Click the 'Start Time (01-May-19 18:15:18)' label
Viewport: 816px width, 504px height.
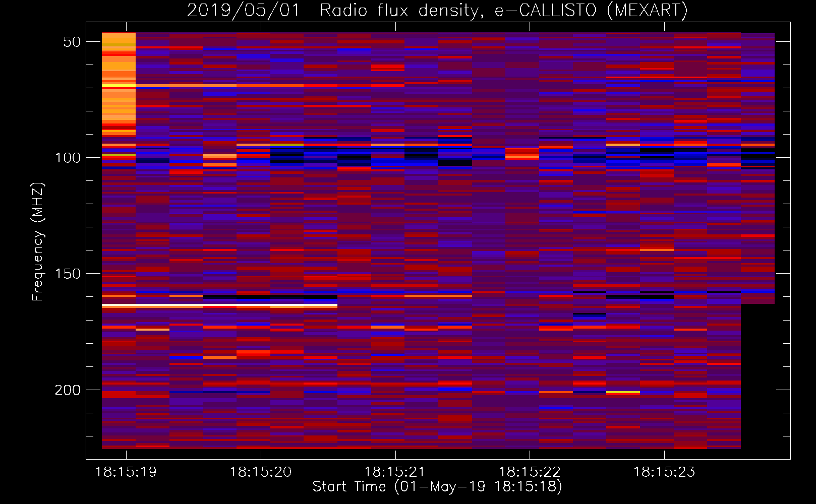437,487
